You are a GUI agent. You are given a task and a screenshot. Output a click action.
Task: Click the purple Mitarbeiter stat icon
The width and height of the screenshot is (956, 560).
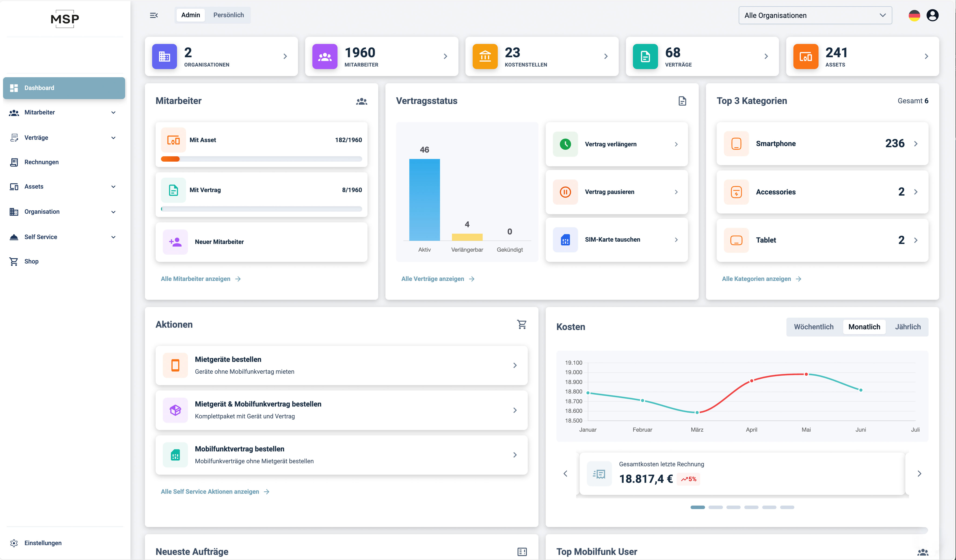pos(325,57)
